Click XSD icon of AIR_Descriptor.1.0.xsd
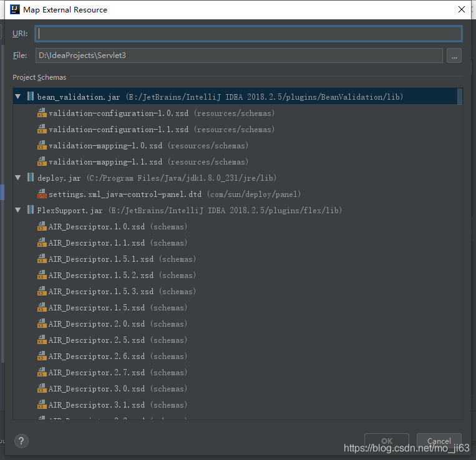Image resolution: width=476 pixels, height=460 pixels. [x=42, y=226]
